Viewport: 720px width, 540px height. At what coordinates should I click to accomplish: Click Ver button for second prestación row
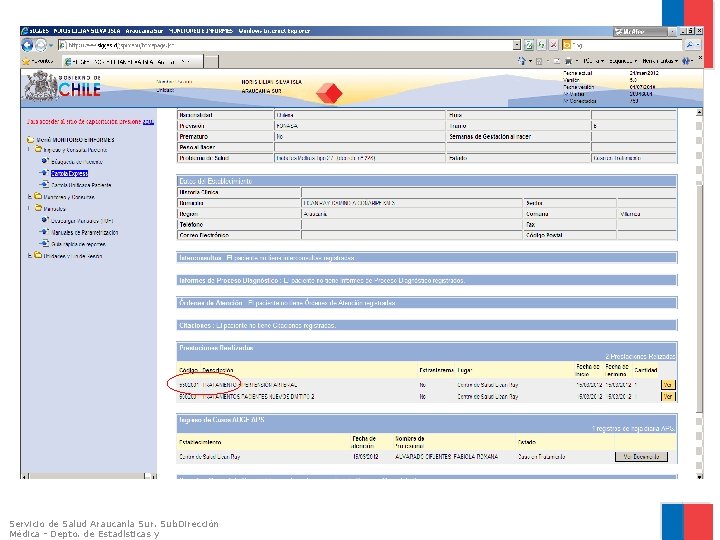pyautogui.click(x=668, y=396)
